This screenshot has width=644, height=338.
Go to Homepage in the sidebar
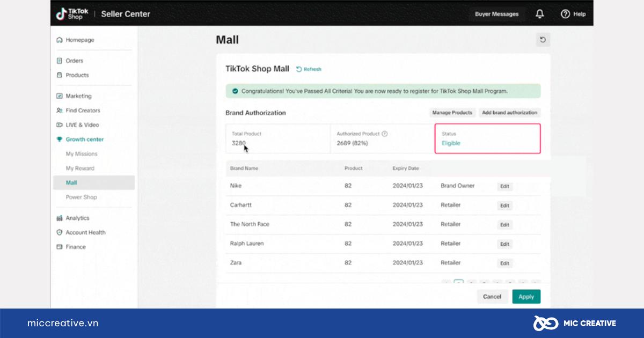80,40
